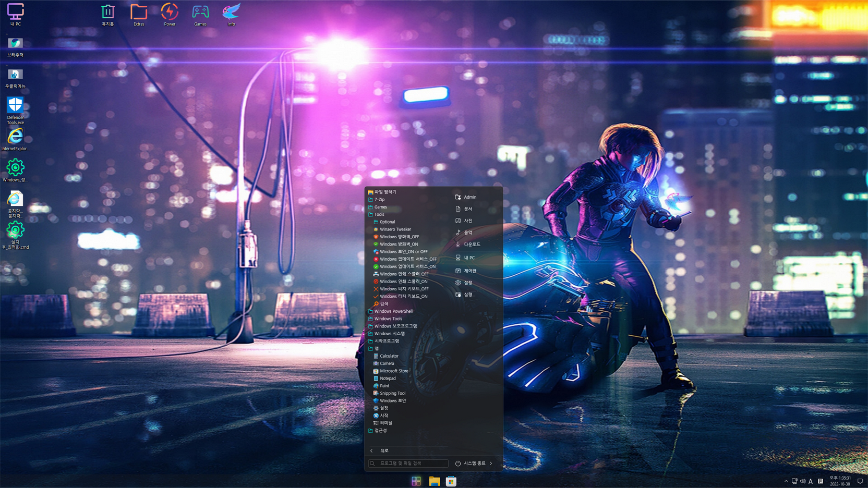This screenshot has width=868, height=488.
Task: Click the Power desktop shortcut
Action: [170, 15]
